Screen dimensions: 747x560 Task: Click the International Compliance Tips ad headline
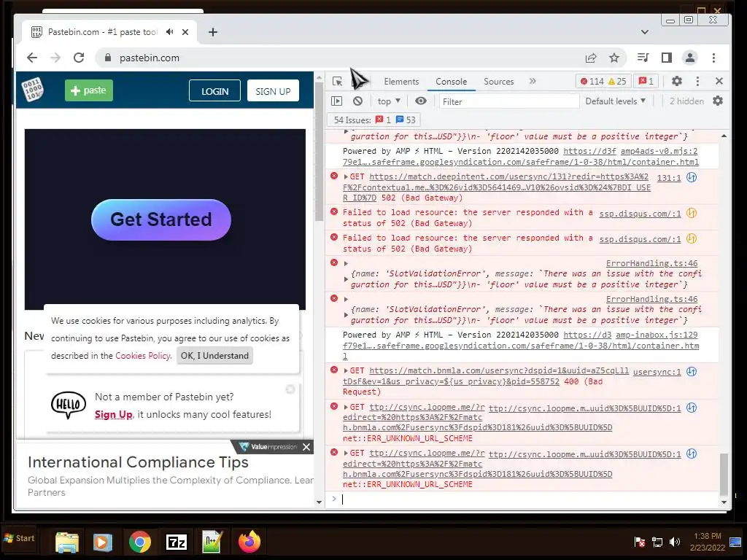pyautogui.click(x=138, y=462)
